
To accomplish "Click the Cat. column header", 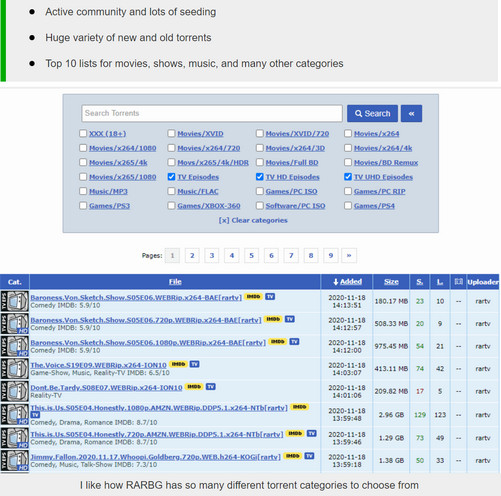I will pyautogui.click(x=15, y=282).
